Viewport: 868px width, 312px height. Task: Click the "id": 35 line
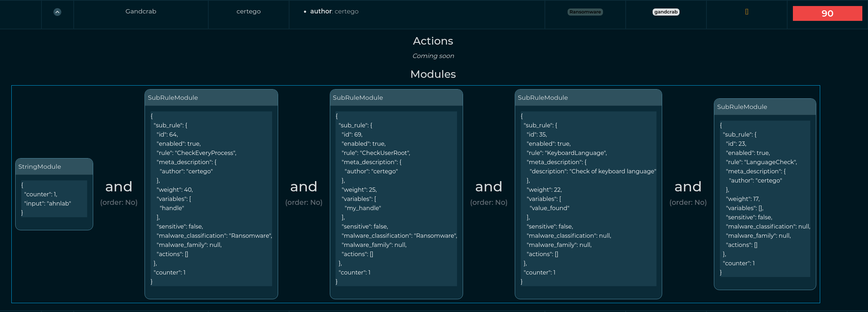click(537, 134)
